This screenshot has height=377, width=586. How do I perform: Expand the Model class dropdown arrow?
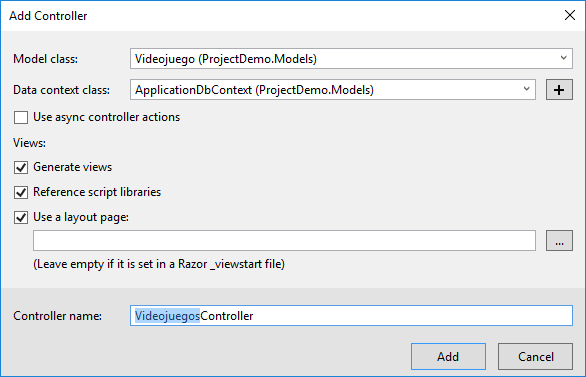coord(564,58)
